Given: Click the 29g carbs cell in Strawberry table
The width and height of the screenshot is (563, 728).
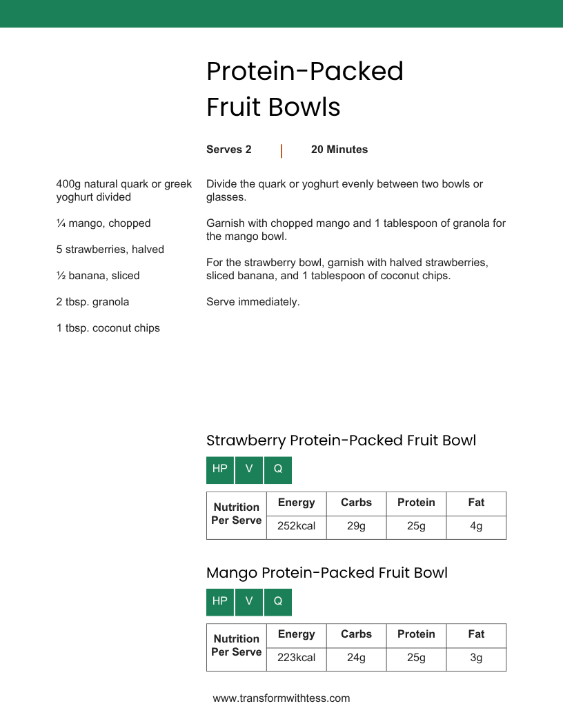Looking at the screenshot, I should [356, 527].
